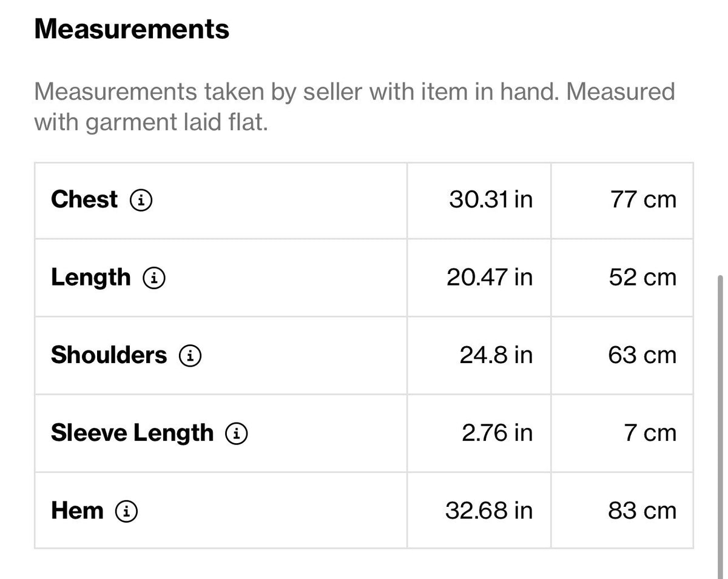Image resolution: width=728 pixels, height=579 pixels.
Task: Click the Sleeve Length row label
Action: click(132, 433)
